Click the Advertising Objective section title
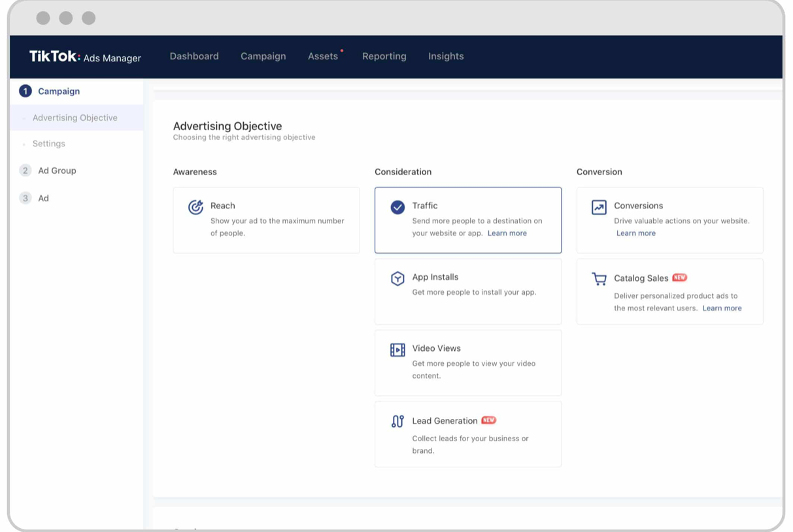The image size is (793, 532). [228, 126]
